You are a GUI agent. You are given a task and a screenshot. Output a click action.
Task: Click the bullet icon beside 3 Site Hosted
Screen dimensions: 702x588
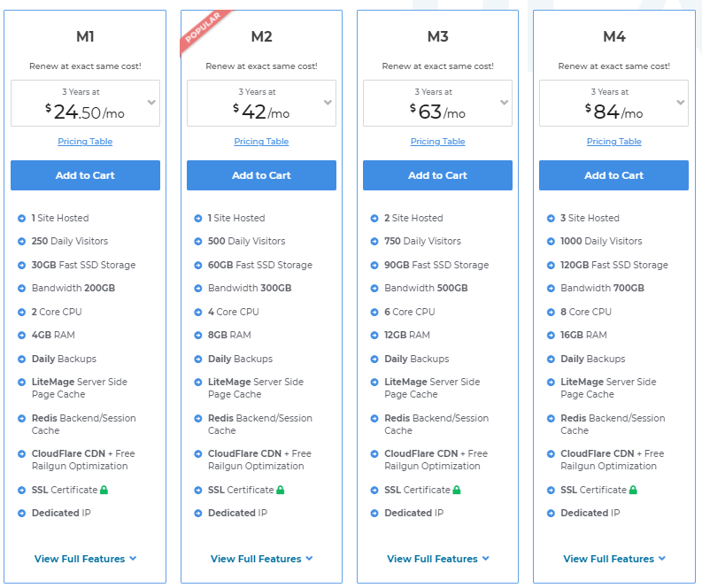(x=551, y=218)
